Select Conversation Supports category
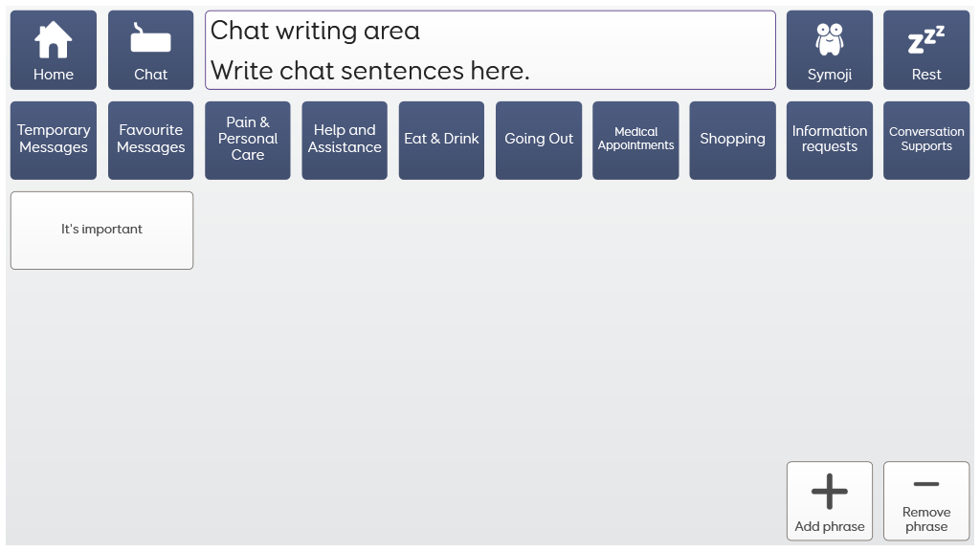980x551 pixels. [x=925, y=140]
